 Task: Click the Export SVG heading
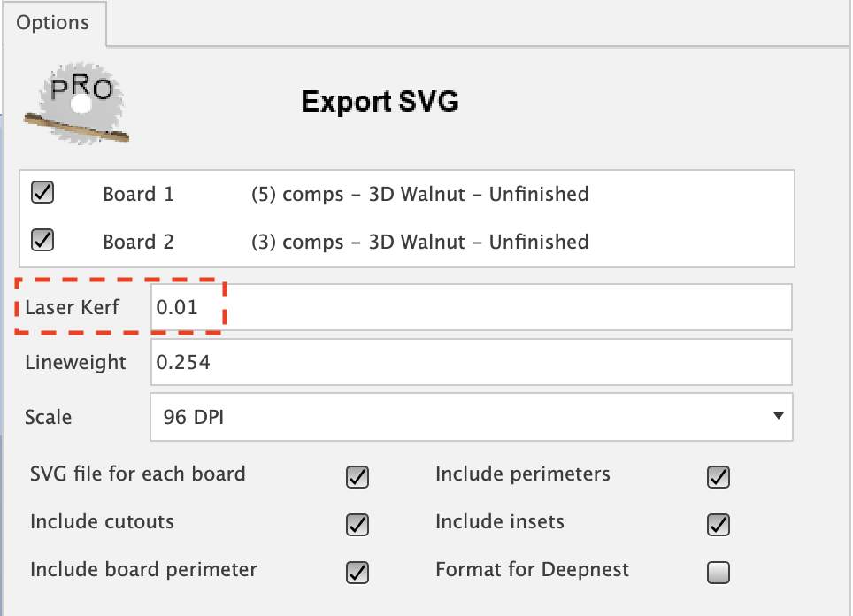(x=380, y=102)
